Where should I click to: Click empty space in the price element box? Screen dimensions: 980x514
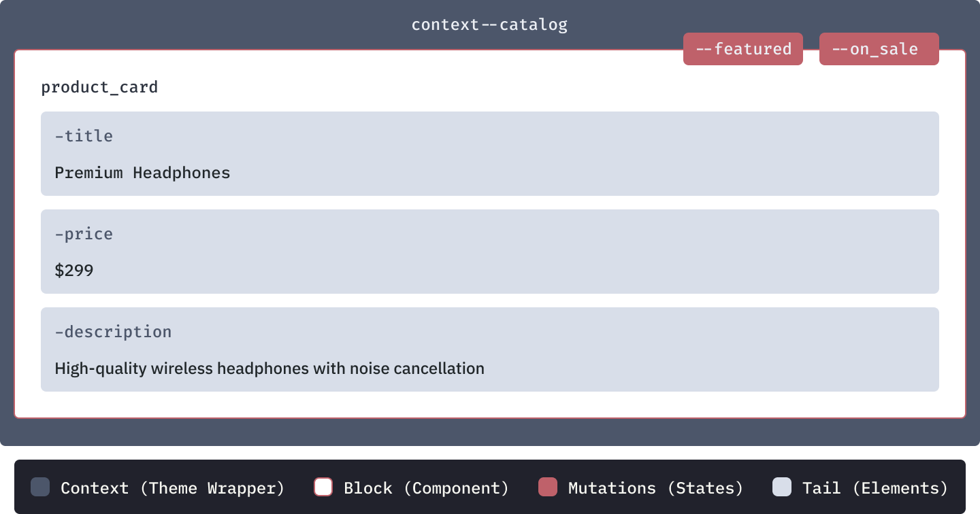coord(544,252)
